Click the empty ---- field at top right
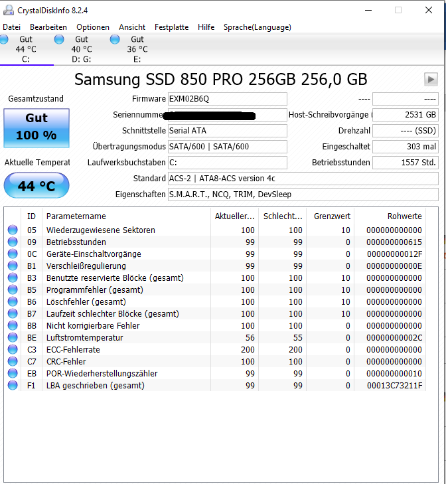This screenshot has width=448, height=484. (x=406, y=99)
